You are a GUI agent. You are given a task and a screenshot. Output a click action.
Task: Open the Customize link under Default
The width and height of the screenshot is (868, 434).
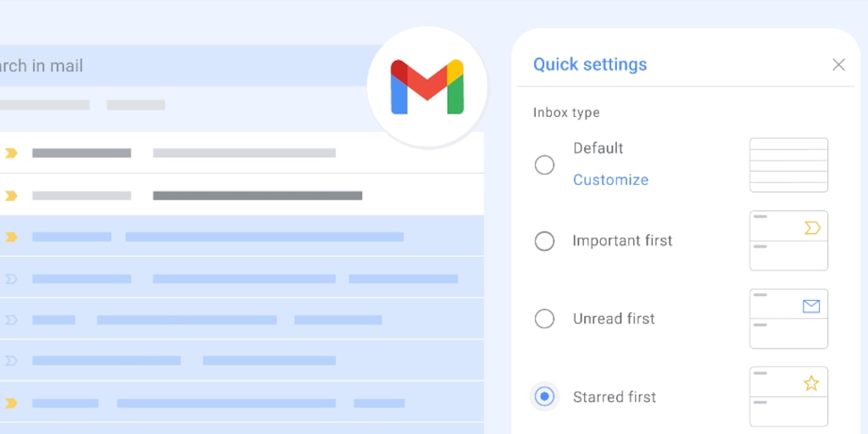610,180
